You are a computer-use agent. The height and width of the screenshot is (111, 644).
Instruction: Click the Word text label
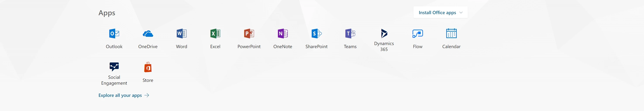(181, 47)
